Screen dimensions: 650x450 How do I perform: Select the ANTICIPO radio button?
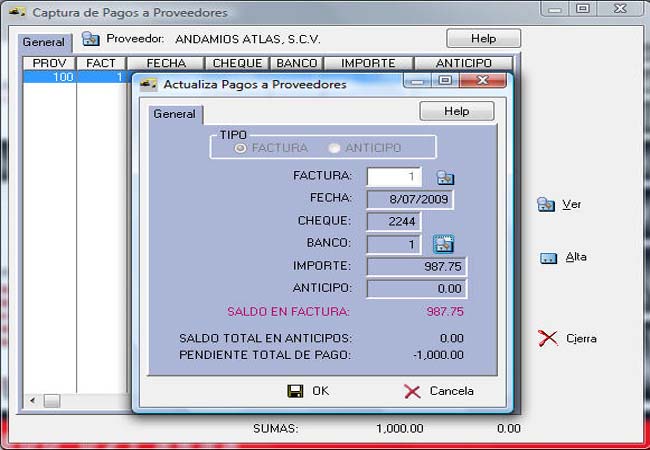[x=334, y=148]
